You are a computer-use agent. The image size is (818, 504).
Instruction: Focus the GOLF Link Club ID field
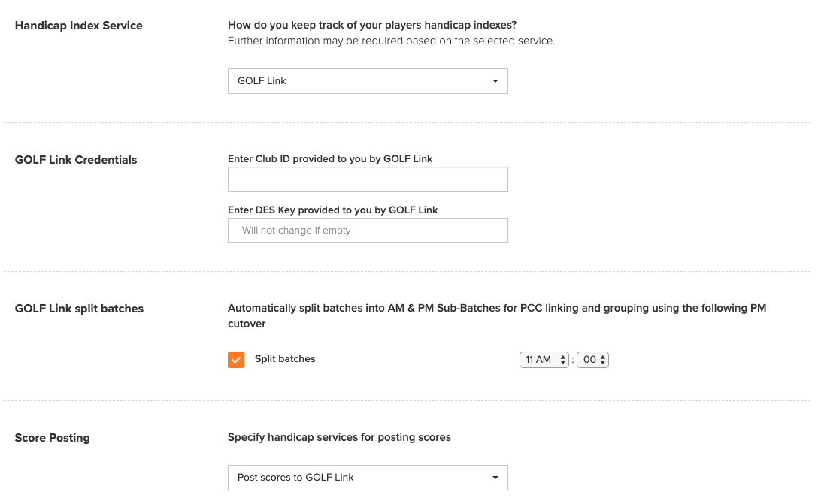[368, 180]
